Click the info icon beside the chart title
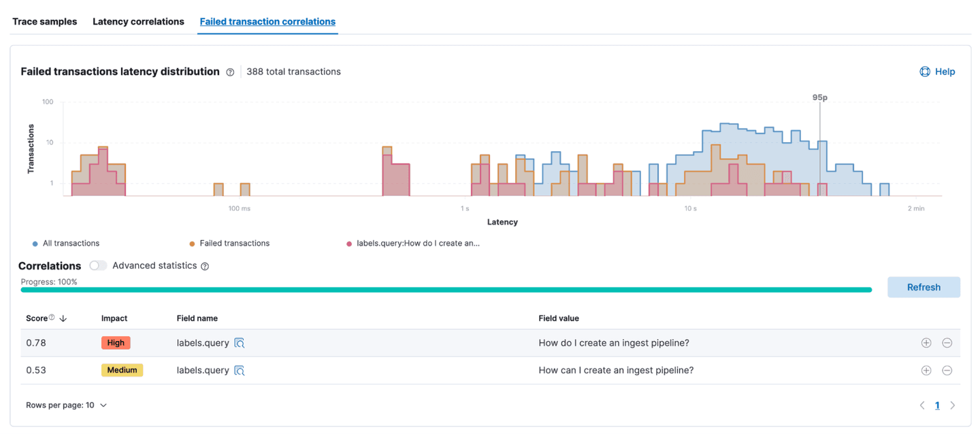Viewport: 980px width, 435px height. 230,71
